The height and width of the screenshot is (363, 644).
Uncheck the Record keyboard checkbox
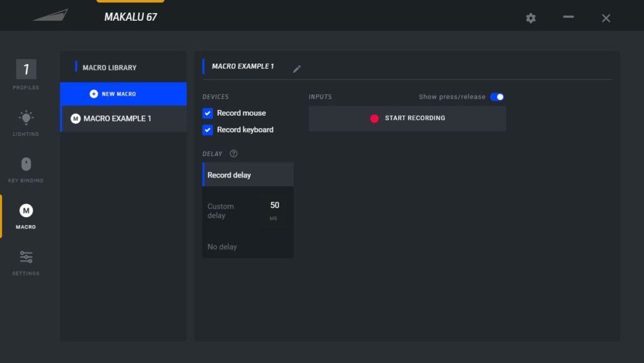pyautogui.click(x=208, y=130)
